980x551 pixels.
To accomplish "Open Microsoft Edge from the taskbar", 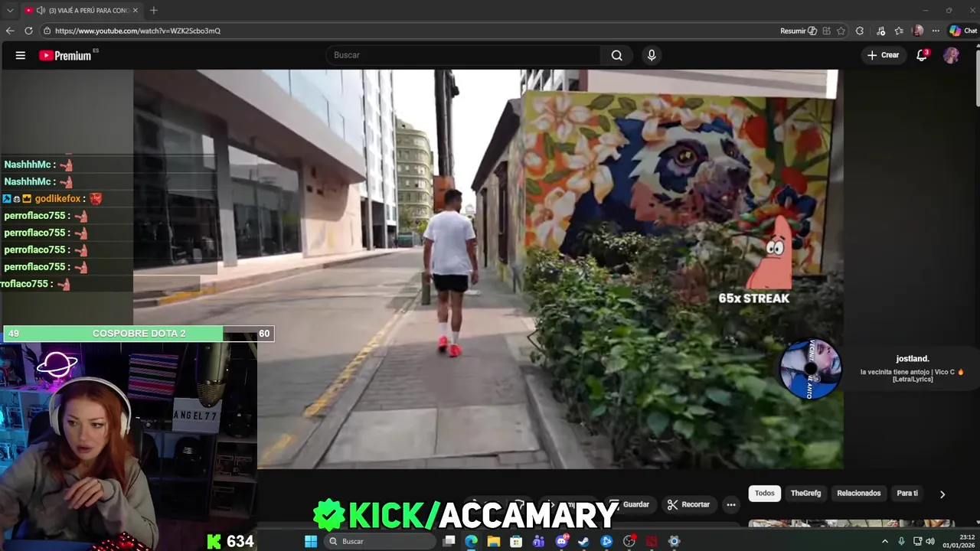I will (x=471, y=541).
